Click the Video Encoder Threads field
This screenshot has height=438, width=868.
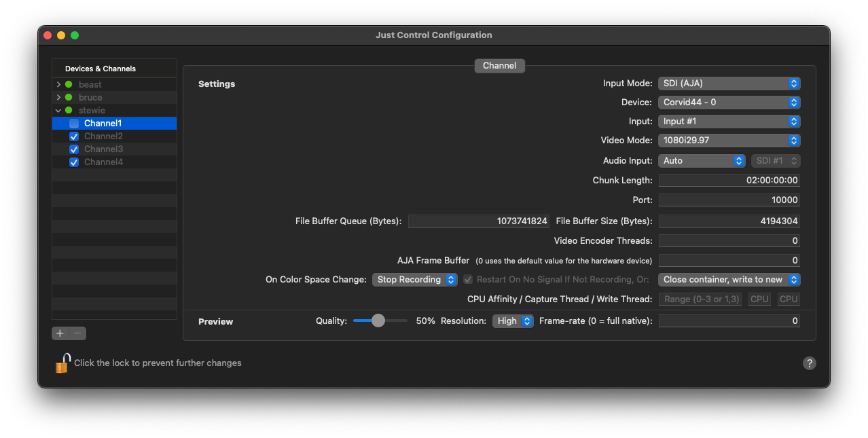(x=729, y=241)
